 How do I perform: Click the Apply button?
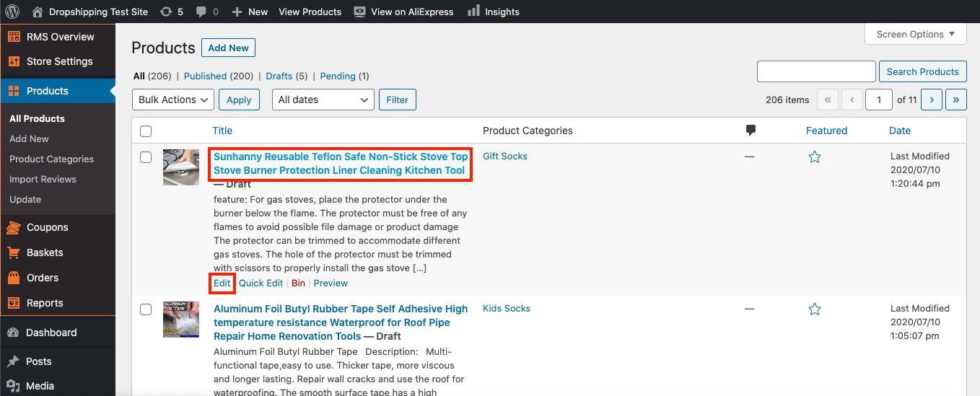point(239,100)
